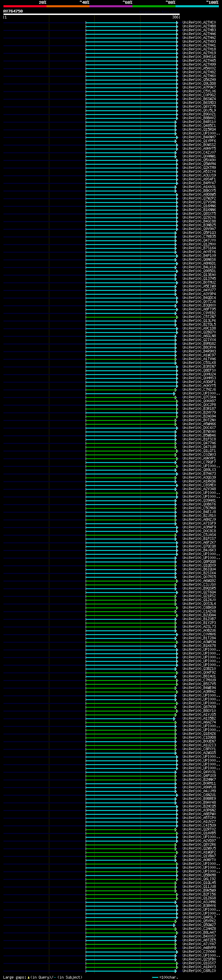Click label UniRef100_A3JHM6

tap(199, 902)
